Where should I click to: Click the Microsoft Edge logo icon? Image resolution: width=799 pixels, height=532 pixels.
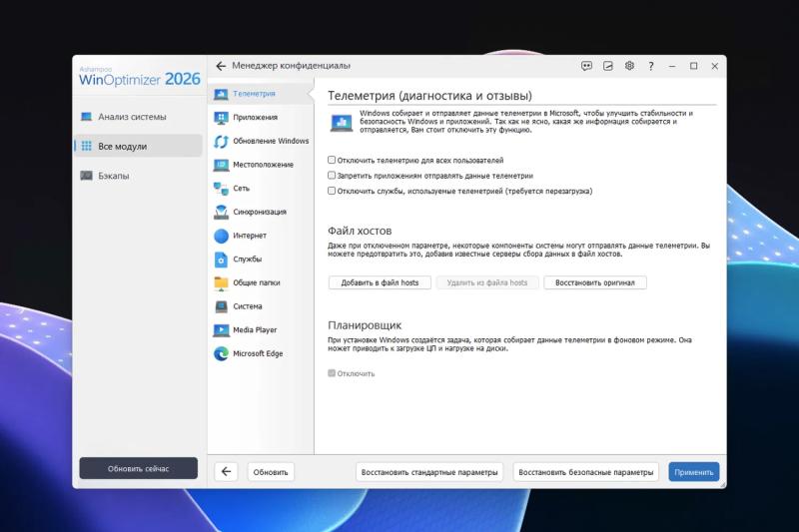pos(221,353)
